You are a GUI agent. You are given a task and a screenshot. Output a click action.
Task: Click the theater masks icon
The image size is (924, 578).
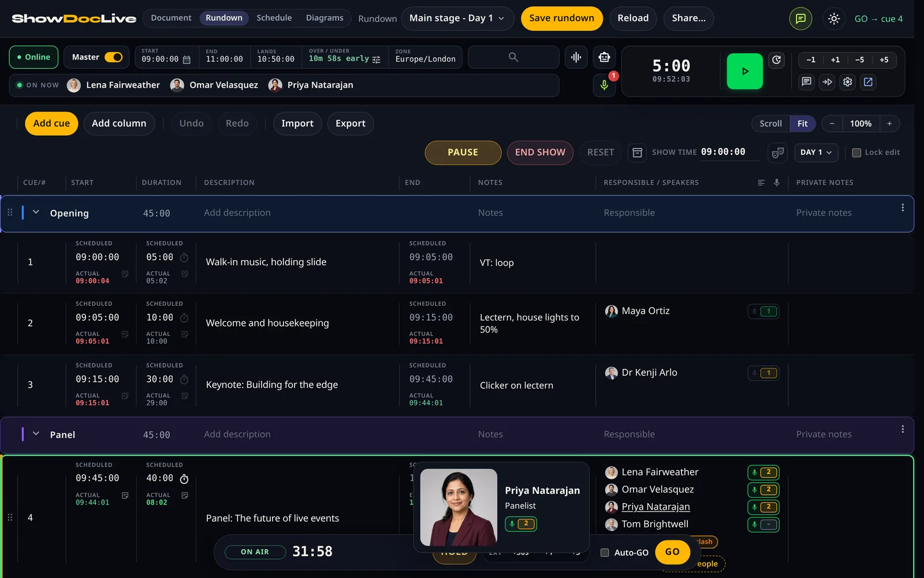tap(778, 153)
